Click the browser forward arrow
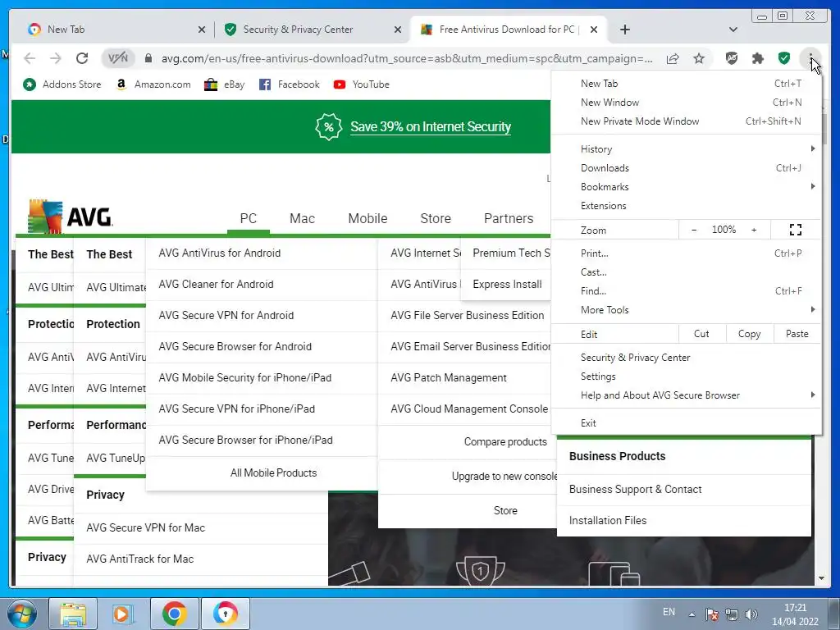840x630 pixels. (55, 58)
